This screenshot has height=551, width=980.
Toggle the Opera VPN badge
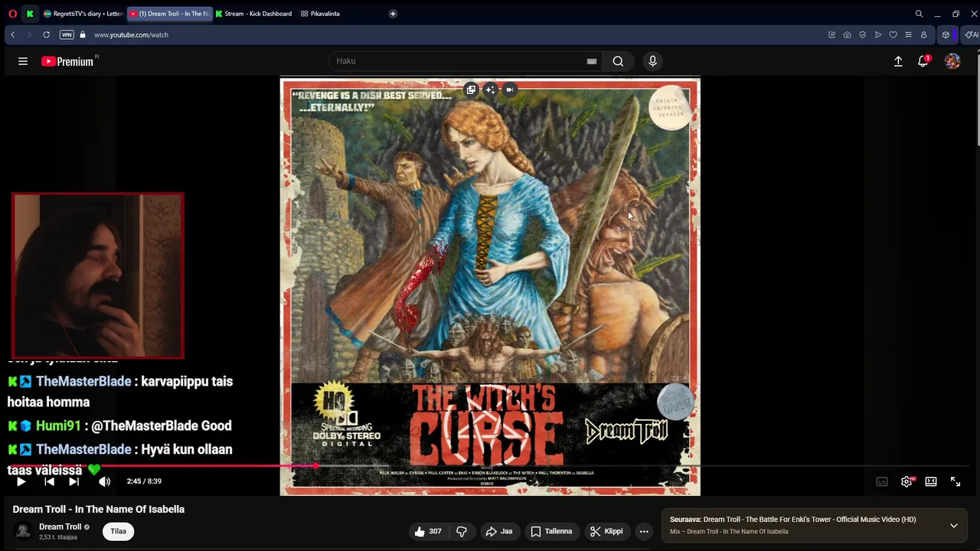(67, 34)
